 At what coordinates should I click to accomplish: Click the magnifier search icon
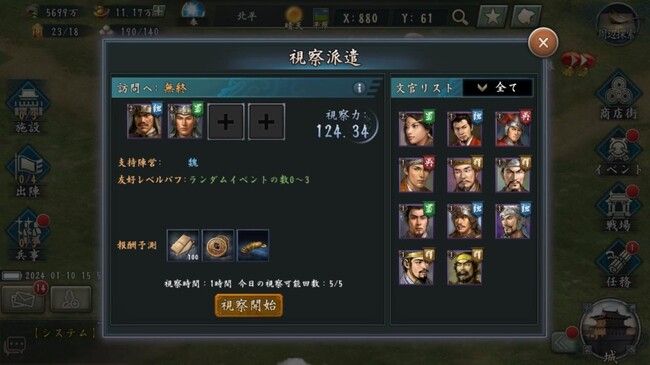[x=460, y=17]
